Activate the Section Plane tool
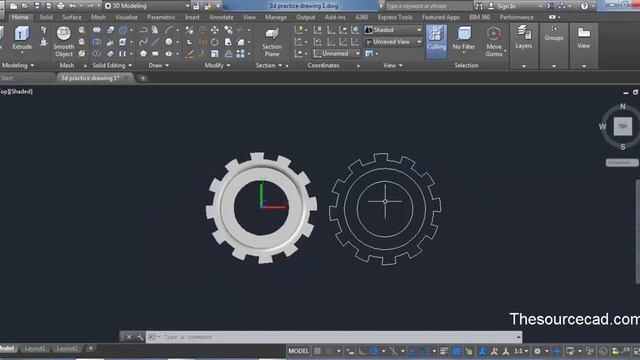This screenshot has width=640, height=360. point(272,42)
